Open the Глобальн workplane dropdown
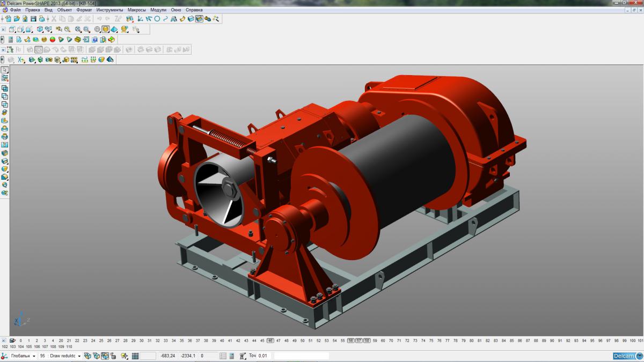The image size is (644, 362). [x=34, y=356]
